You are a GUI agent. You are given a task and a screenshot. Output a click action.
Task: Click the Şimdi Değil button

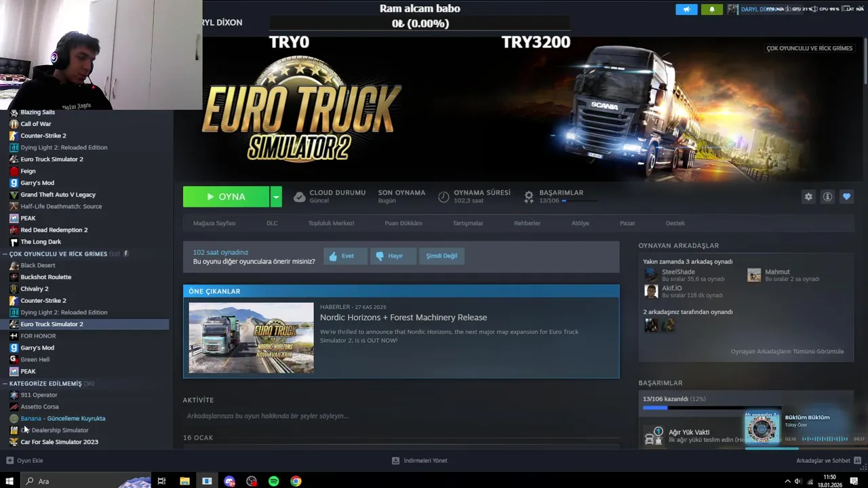(441, 256)
